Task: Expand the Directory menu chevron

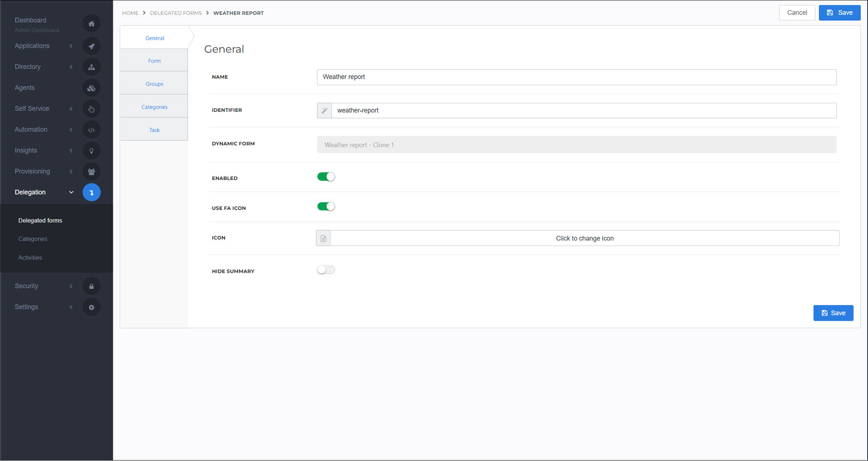Action: [71, 67]
